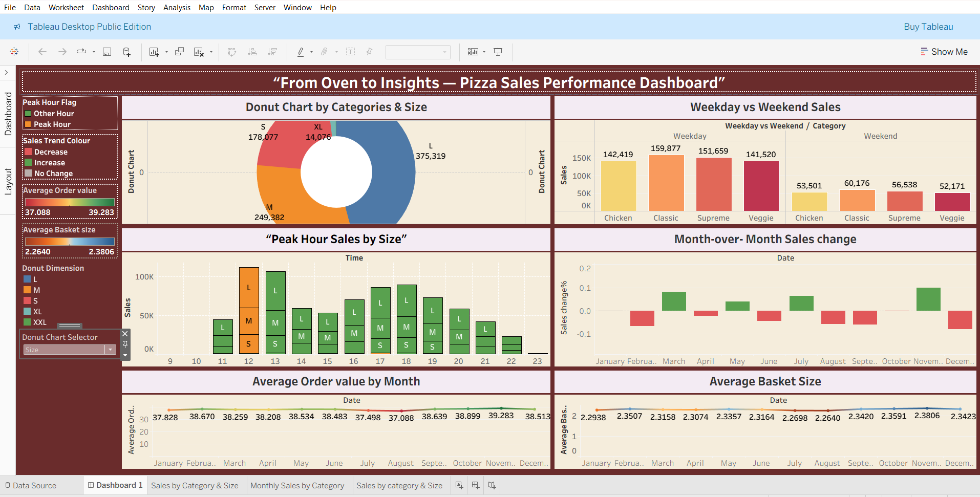The height and width of the screenshot is (497, 980).
Task: Click the New Dashboard icon in bottom tabs
Action: pyautogui.click(x=476, y=485)
